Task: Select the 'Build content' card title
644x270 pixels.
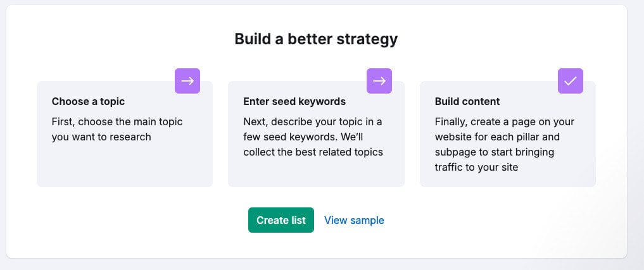Action: (467, 101)
